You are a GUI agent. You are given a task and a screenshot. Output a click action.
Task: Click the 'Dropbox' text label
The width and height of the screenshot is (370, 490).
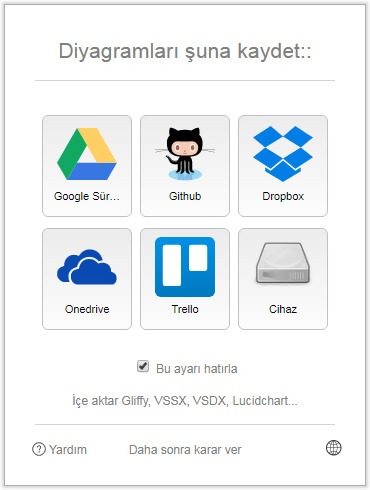point(283,196)
